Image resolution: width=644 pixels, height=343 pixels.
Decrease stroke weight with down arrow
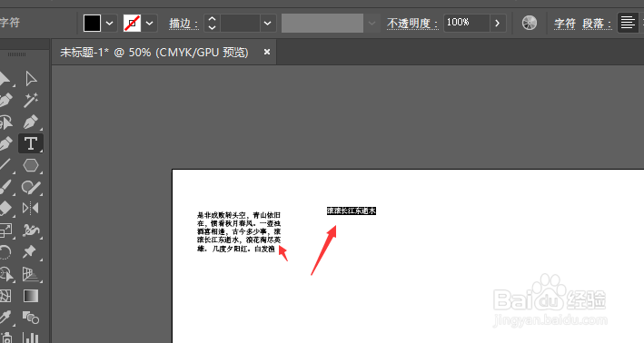212,27
